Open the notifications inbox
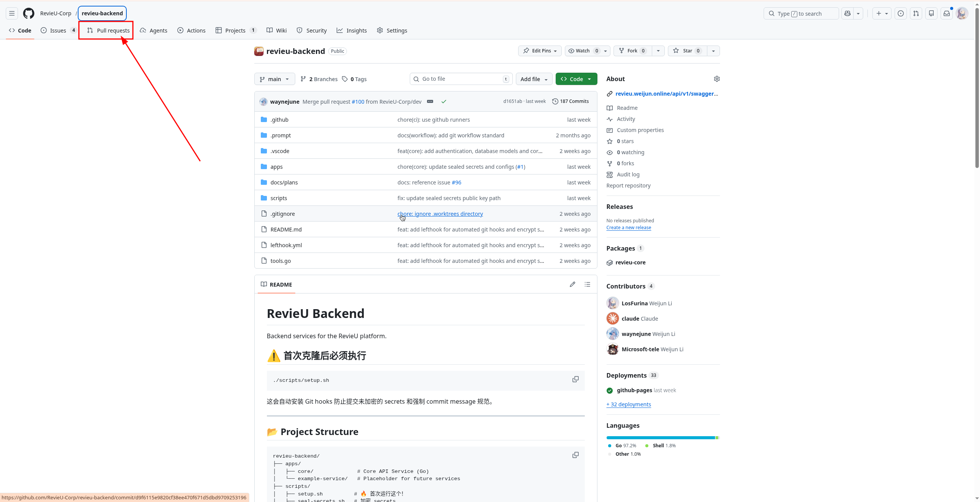980x502 pixels. coord(946,13)
